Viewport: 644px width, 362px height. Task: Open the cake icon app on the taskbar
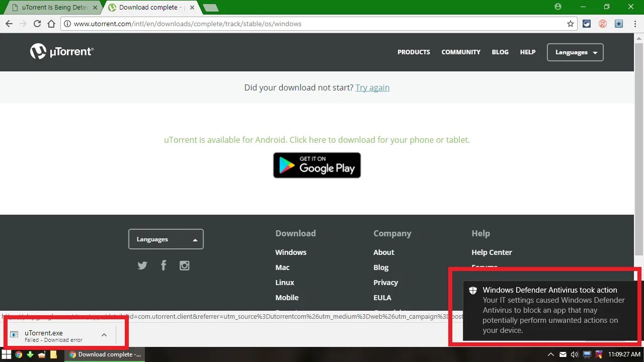(x=42, y=354)
